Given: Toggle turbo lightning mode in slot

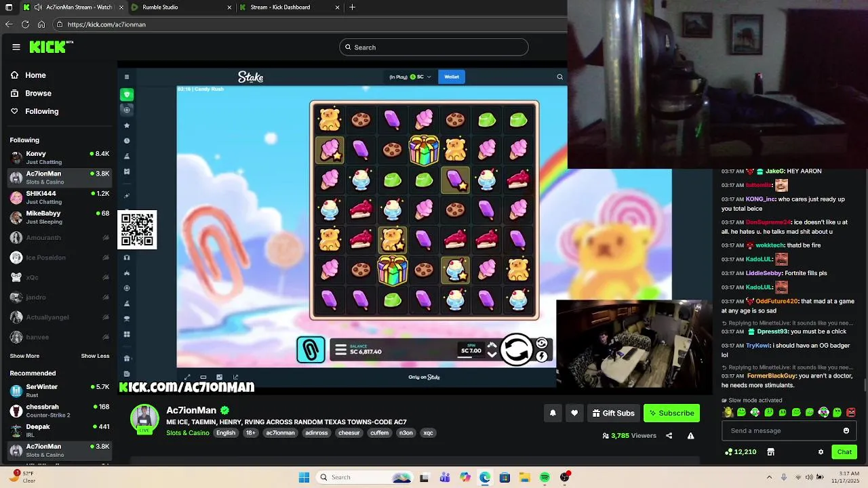Looking at the screenshot, I should [542, 357].
